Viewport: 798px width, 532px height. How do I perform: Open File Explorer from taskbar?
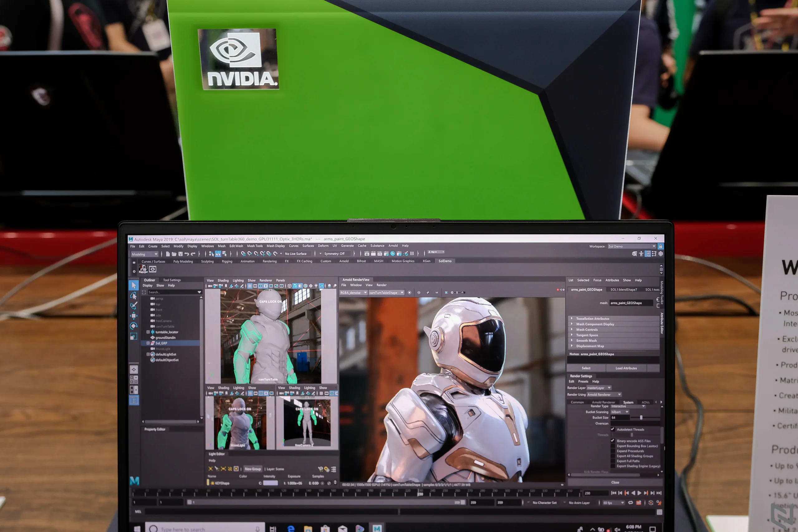(308, 528)
